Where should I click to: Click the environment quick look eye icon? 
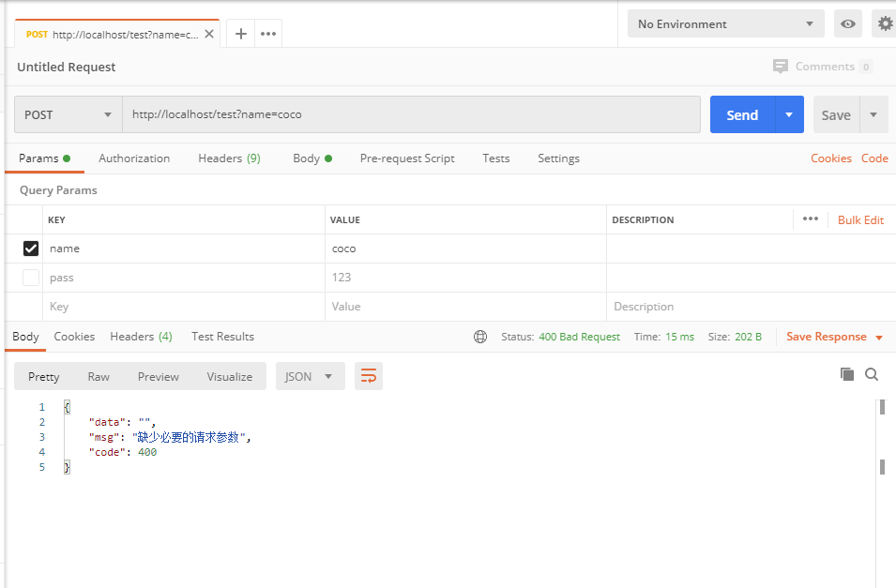coord(847,24)
